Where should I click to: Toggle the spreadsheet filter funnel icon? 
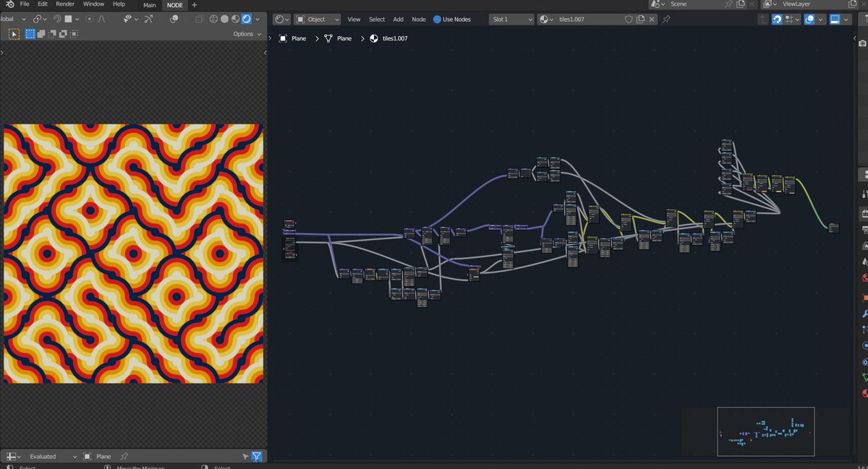tap(256, 457)
